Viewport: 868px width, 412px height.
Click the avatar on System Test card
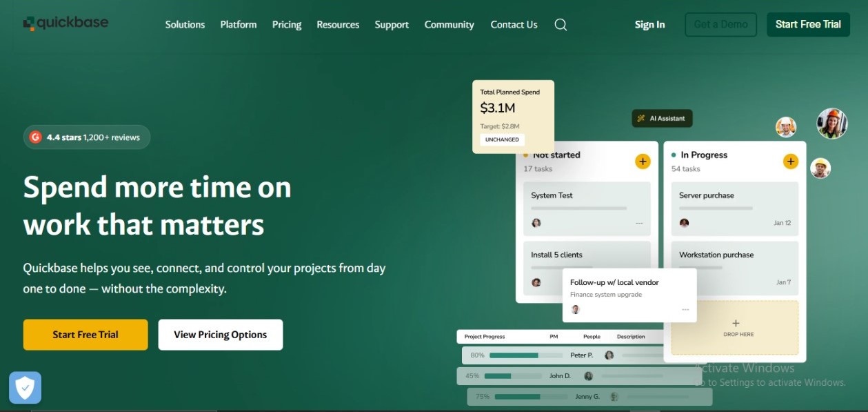tap(536, 223)
